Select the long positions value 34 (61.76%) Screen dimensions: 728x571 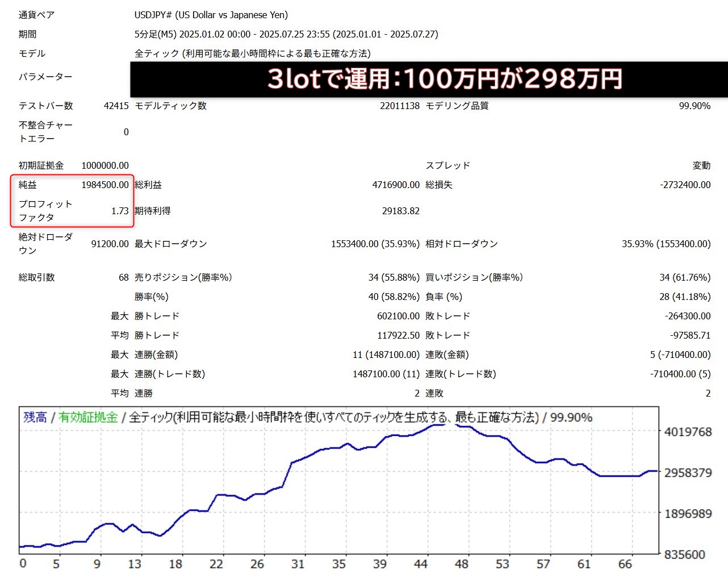coord(685,277)
